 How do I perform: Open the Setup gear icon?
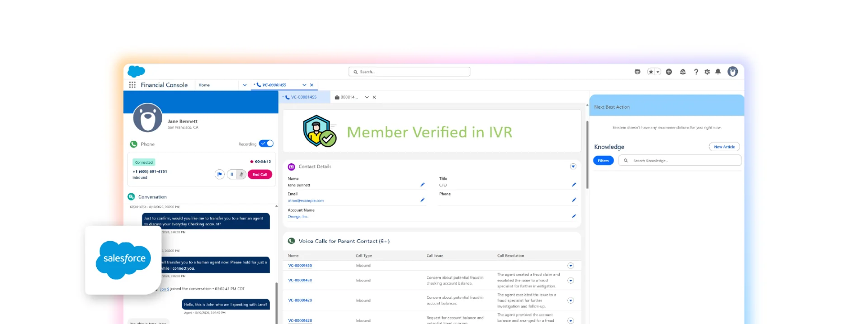707,72
